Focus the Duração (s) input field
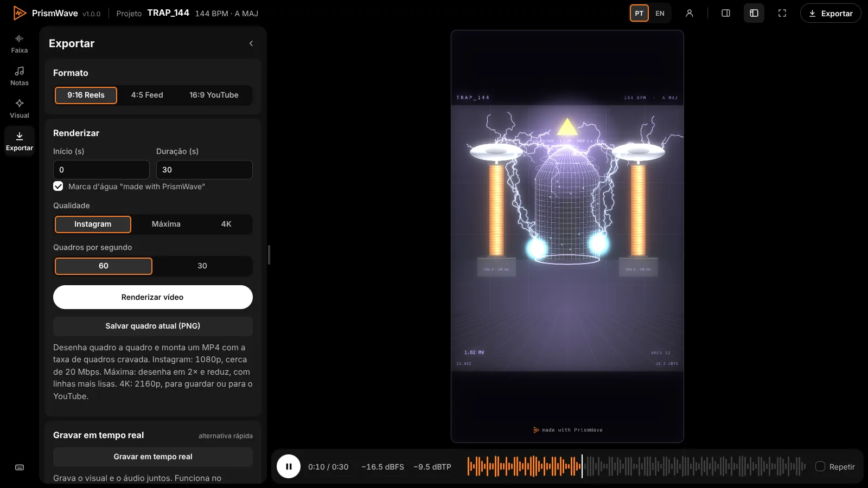 pyautogui.click(x=205, y=170)
